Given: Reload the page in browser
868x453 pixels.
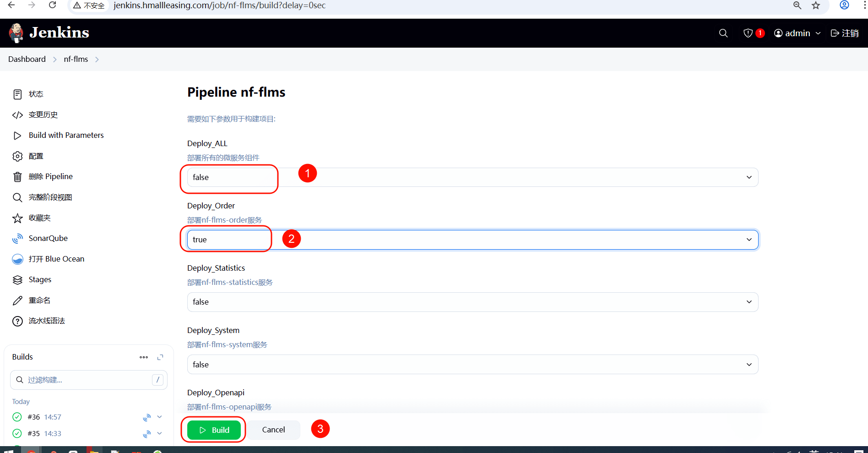Looking at the screenshot, I should click(52, 5).
